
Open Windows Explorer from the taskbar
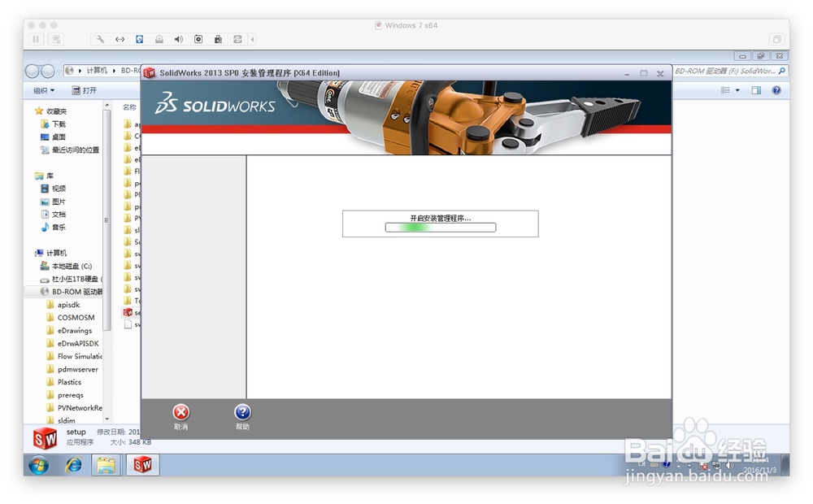(108, 466)
